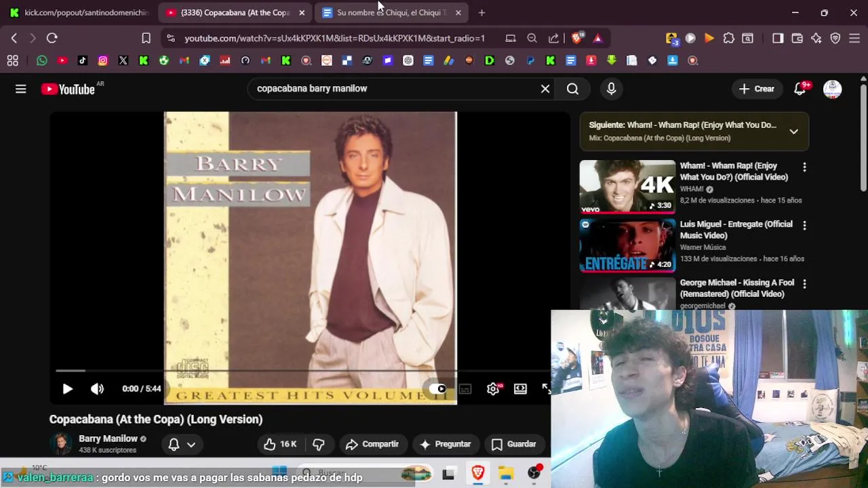Enter fullscreen from the player controls
Screen dimensions: 868x488
coord(546,388)
